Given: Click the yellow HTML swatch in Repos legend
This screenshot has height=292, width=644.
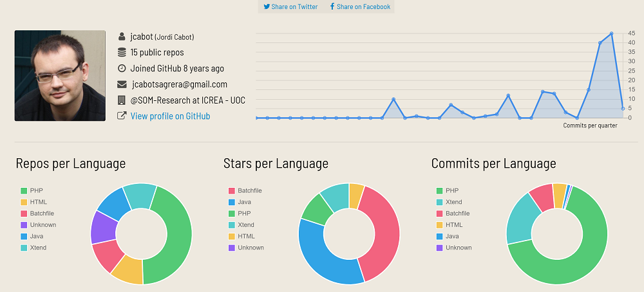Looking at the screenshot, I should pos(24,202).
